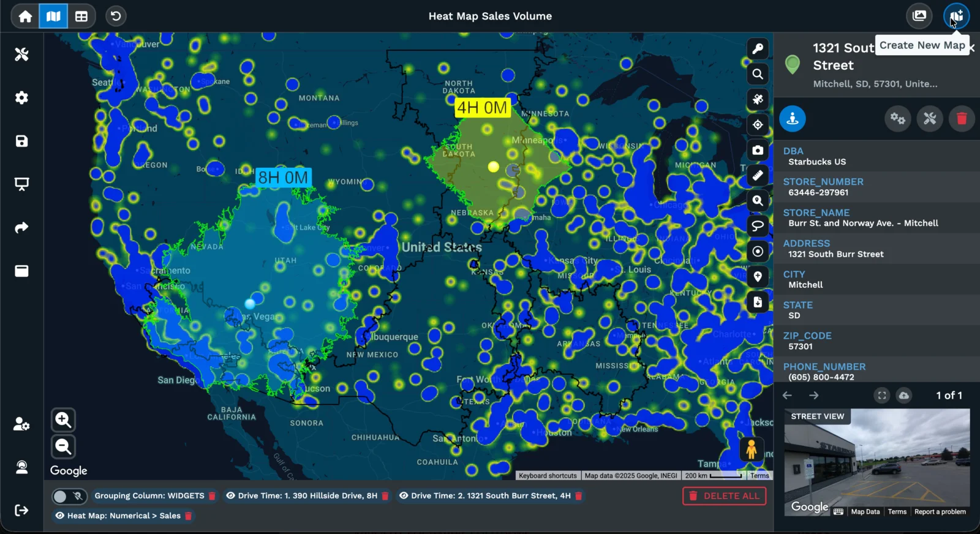Go to next record arrow

pyautogui.click(x=814, y=396)
